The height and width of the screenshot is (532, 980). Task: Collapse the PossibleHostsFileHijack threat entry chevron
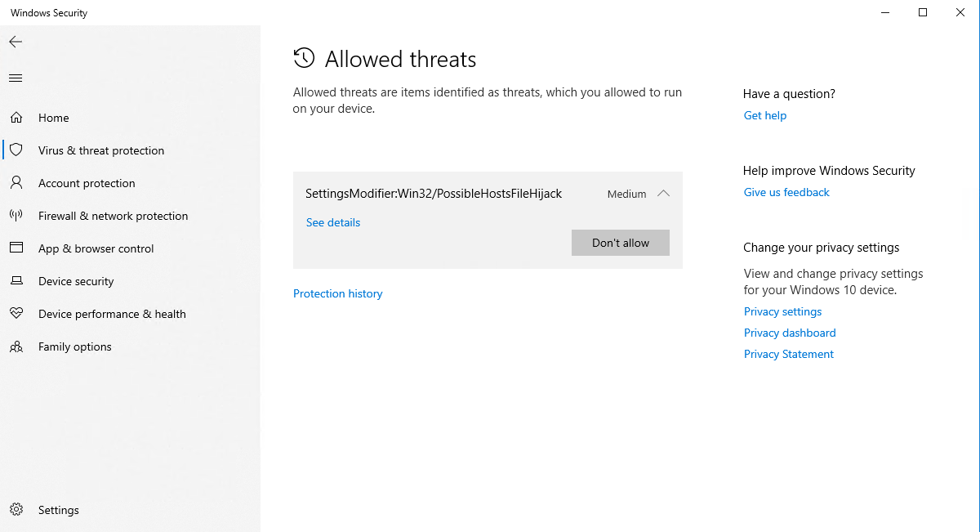(663, 194)
